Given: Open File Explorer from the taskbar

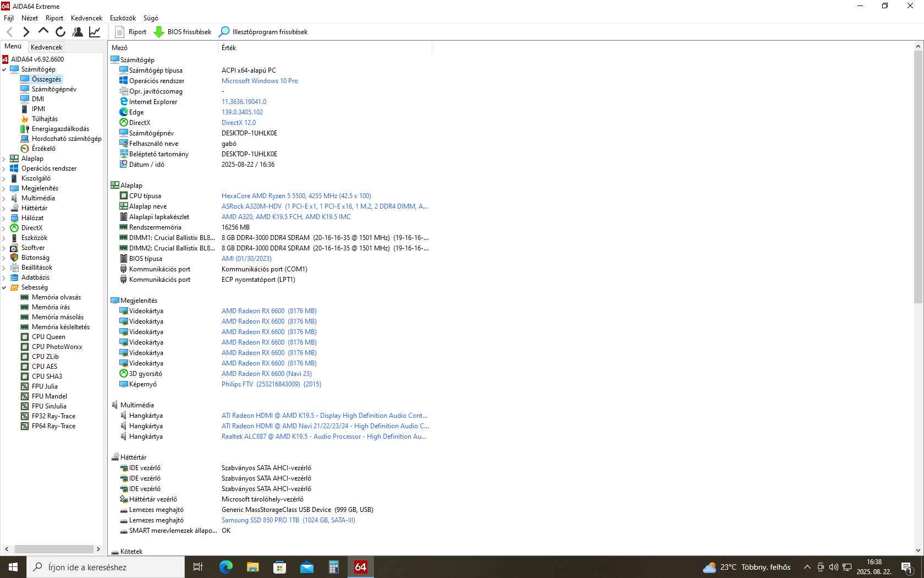Looking at the screenshot, I should click(252, 567).
